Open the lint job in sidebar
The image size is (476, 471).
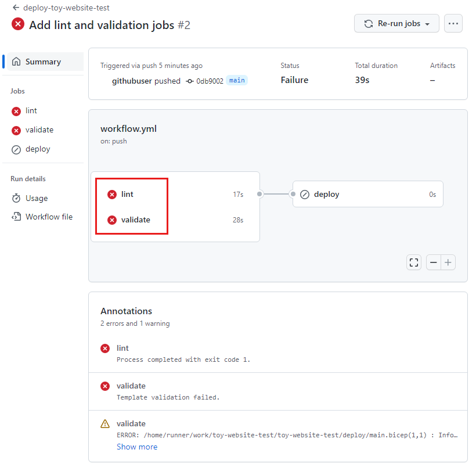[31, 110]
